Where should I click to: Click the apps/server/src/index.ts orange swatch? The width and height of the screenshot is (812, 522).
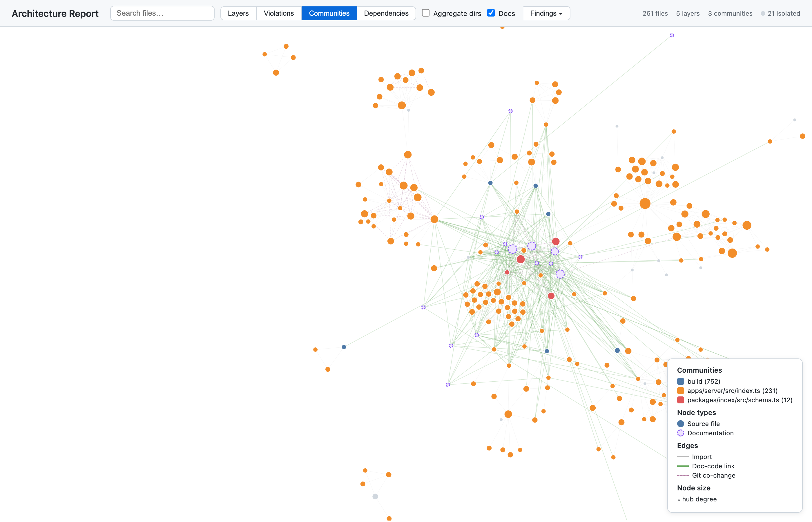click(x=681, y=390)
